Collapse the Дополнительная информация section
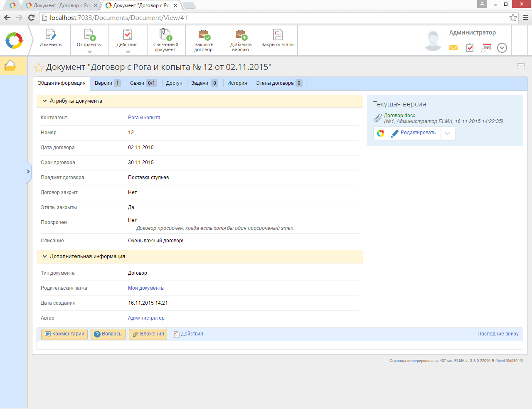Viewport: 532px width, 409px height. click(x=45, y=256)
